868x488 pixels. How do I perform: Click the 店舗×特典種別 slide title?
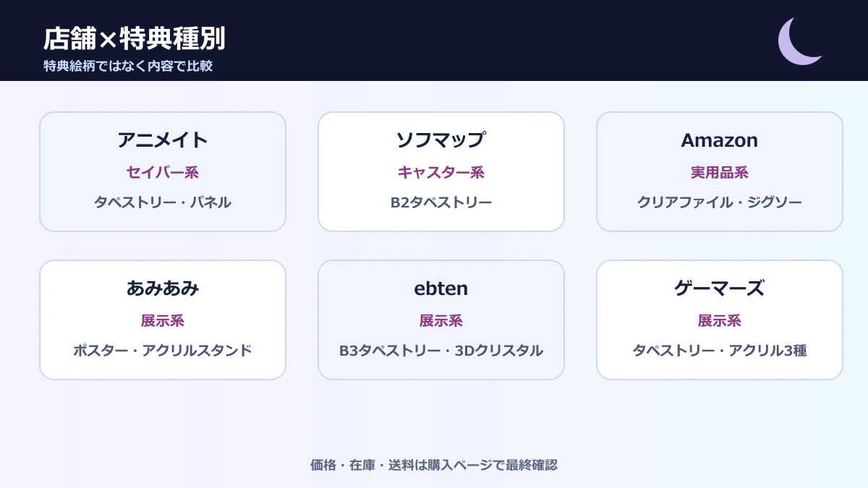(134, 38)
